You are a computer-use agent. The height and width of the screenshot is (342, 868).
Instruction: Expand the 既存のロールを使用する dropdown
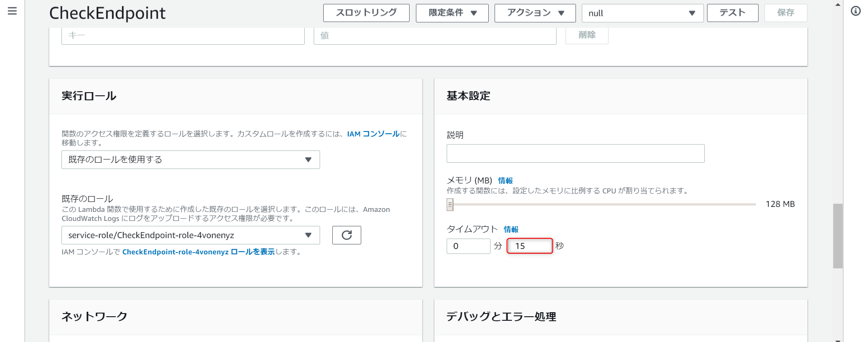[190, 159]
